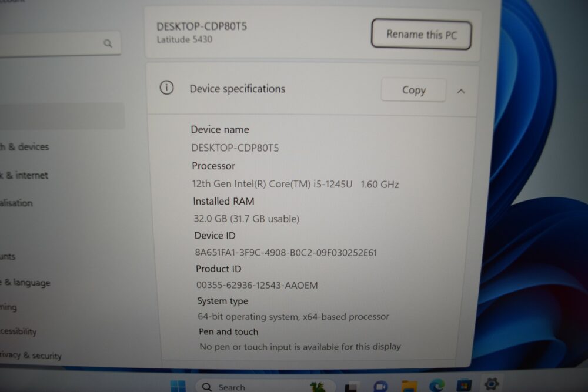
Task: Open the Personalisation settings page
Action: (x=16, y=203)
